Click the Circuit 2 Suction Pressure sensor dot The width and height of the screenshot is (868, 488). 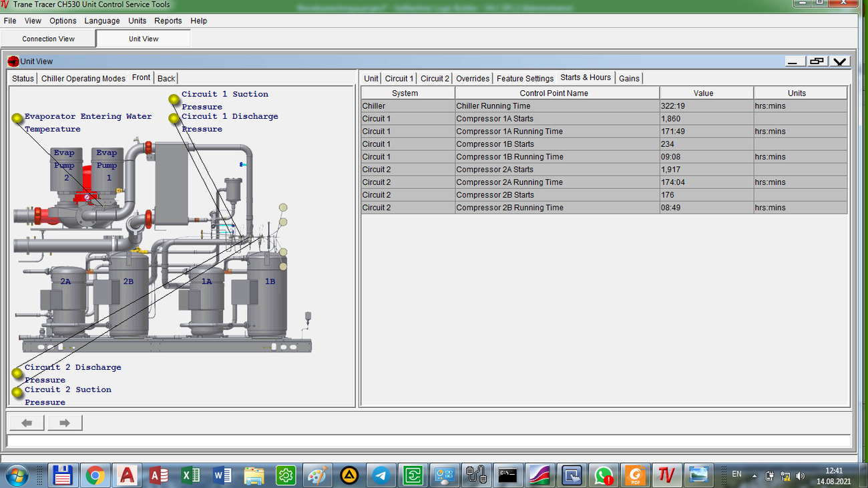pos(17,393)
